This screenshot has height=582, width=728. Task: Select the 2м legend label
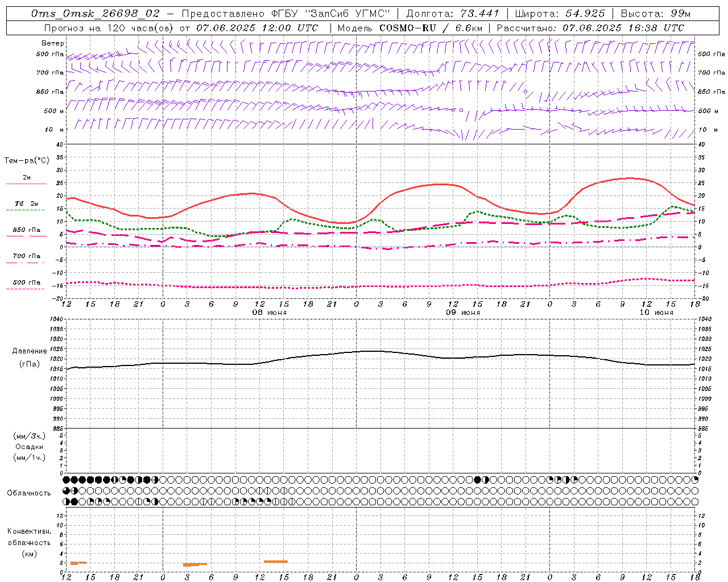coord(26,177)
